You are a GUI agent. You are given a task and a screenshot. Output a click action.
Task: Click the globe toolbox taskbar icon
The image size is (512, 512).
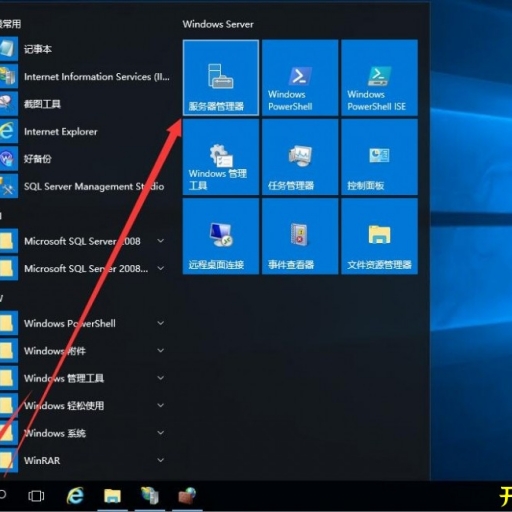tap(187, 496)
